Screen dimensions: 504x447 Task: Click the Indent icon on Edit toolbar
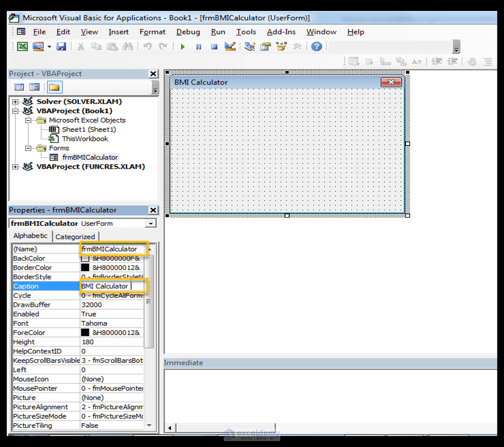pyautogui.click(x=437, y=61)
